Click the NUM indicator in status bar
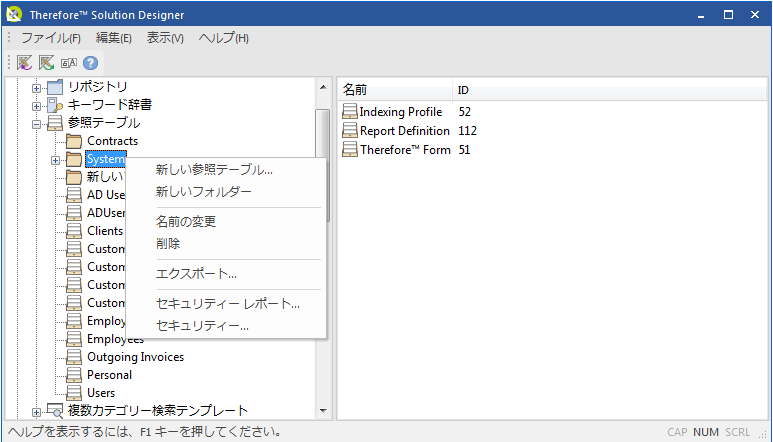Viewport: 773px width, 442px height. [x=705, y=432]
